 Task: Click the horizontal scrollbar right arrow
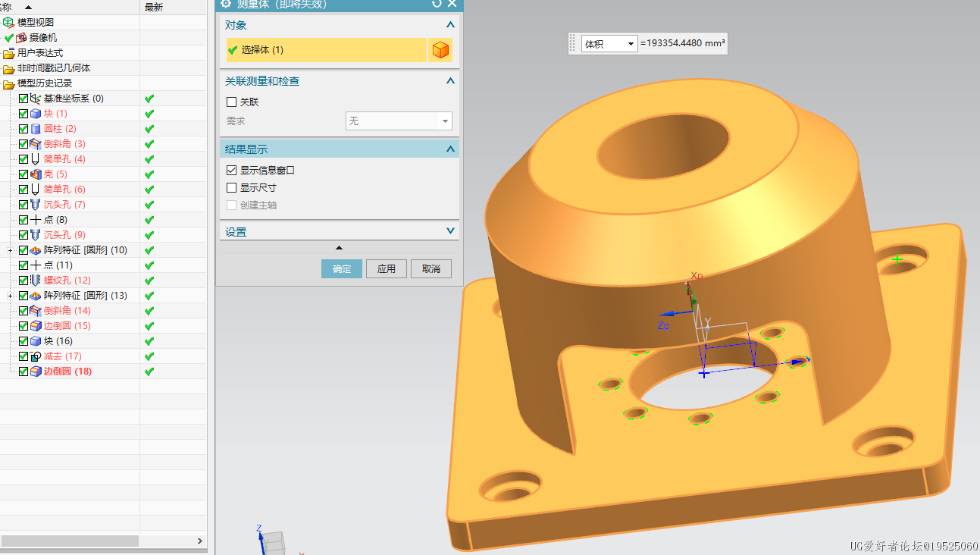[x=200, y=541]
